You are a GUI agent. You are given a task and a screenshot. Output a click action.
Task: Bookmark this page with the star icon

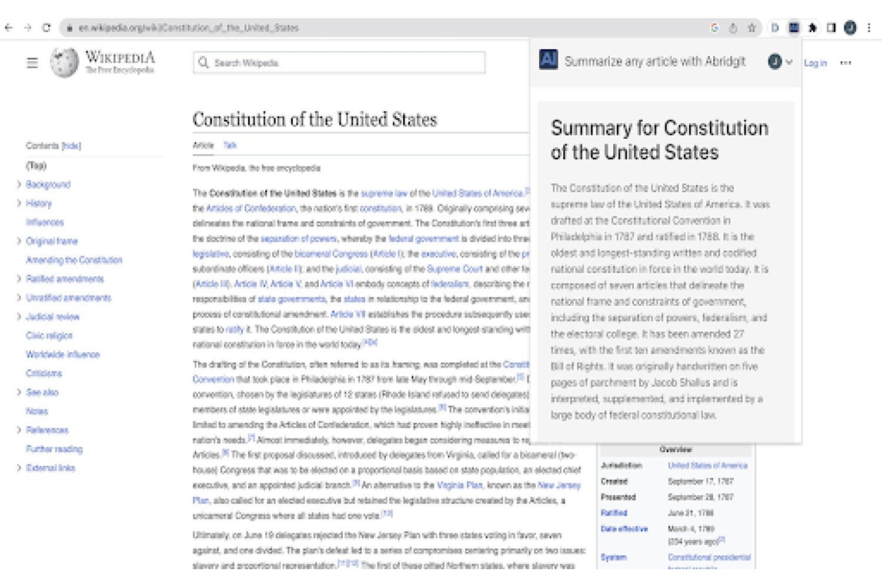pyautogui.click(x=751, y=28)
